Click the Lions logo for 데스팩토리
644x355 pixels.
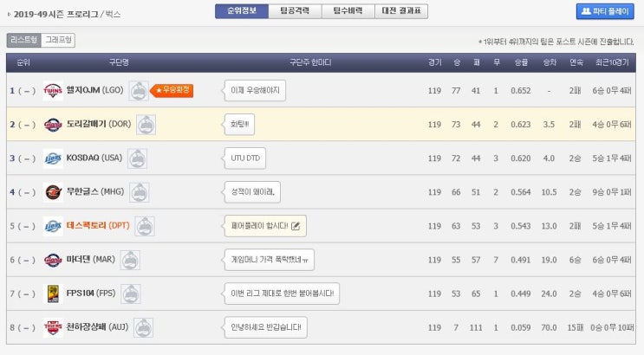click(x=53, y=226)
